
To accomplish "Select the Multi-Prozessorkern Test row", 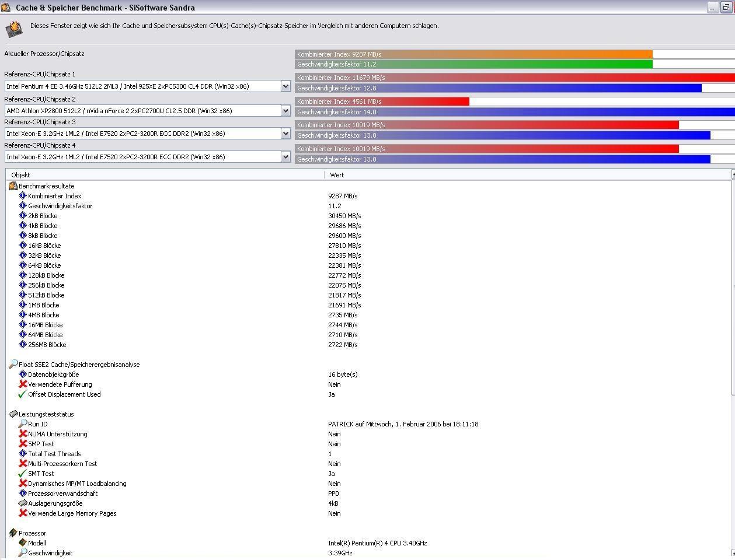I will pos(368,464).
